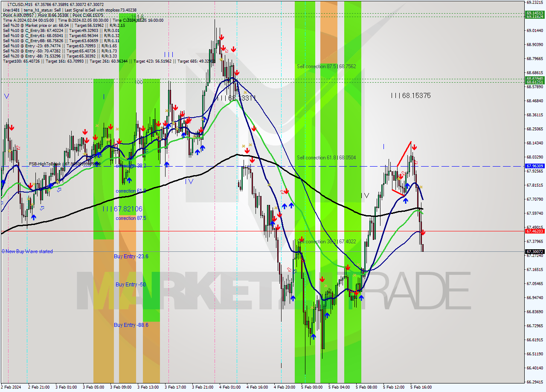
Task: Select the '0 New Buy Wave started' text
Action: pos(27,251)
